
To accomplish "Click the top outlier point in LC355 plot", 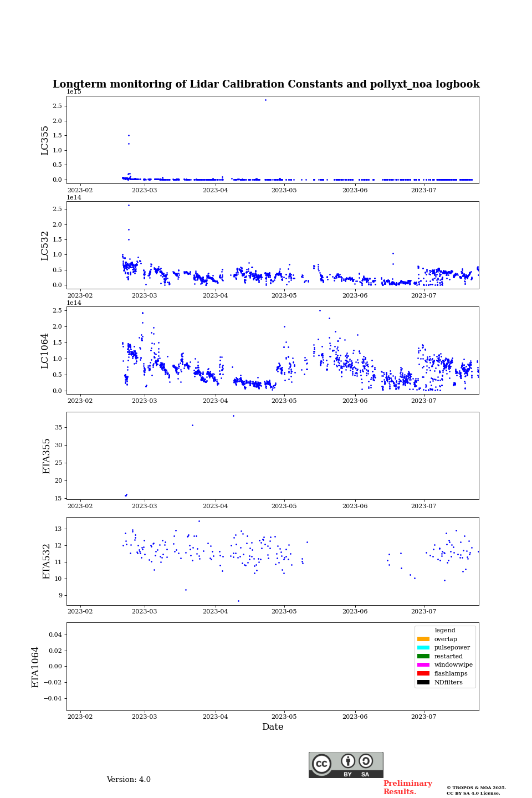I will (x=265, y=100).
